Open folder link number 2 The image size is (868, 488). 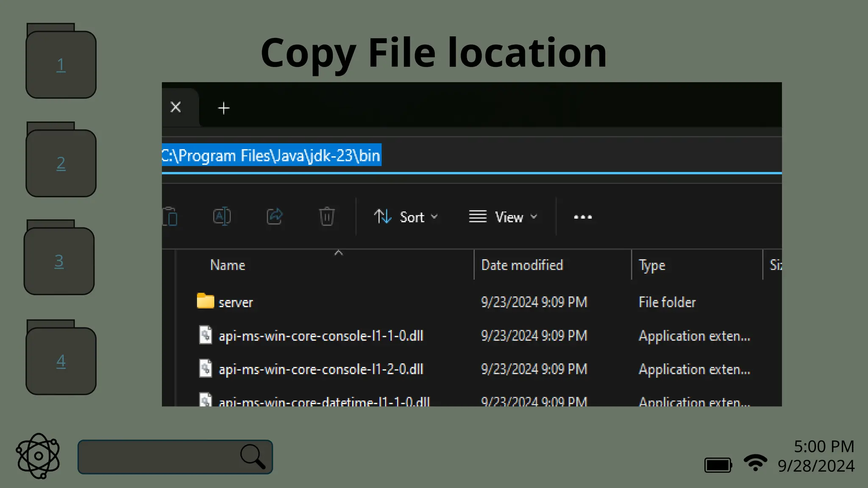click(x=61, y=163)
